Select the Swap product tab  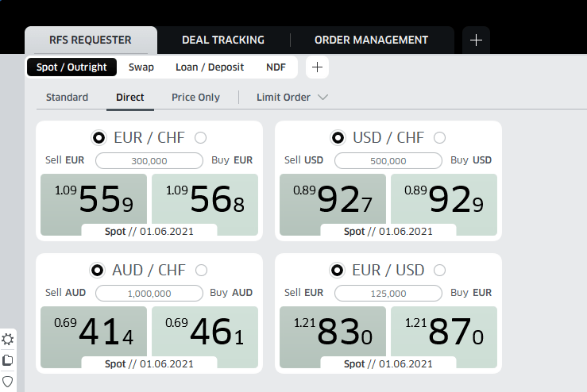141,67
